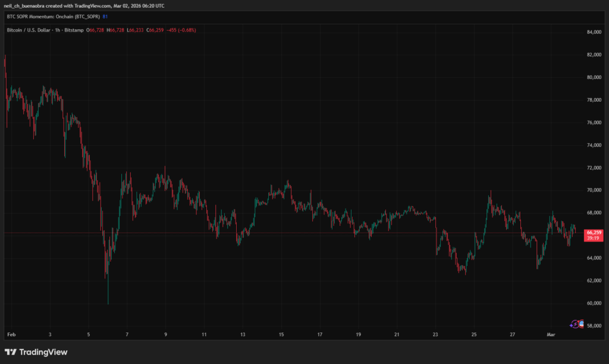Viewport: 609px width, 364px height.
Task: Click the 'Mar' date on time axis
Action: [551, 335]
